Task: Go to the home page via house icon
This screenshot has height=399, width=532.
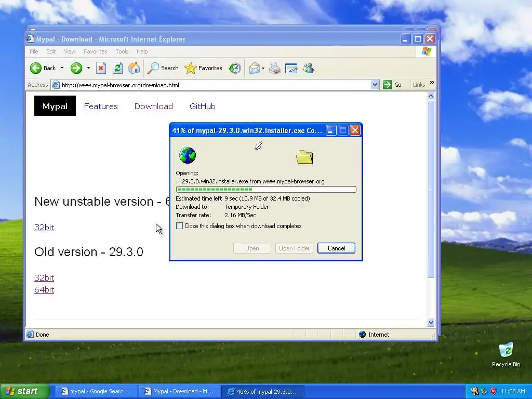Action: pyautogui.click(x=134, y=68)
